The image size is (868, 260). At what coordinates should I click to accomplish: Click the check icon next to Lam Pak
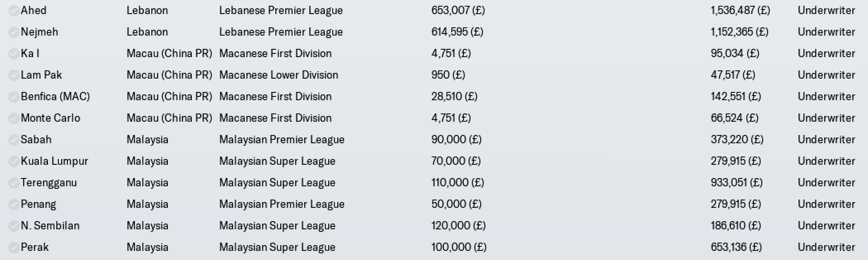pyautogui.click(x=14, y=75)
